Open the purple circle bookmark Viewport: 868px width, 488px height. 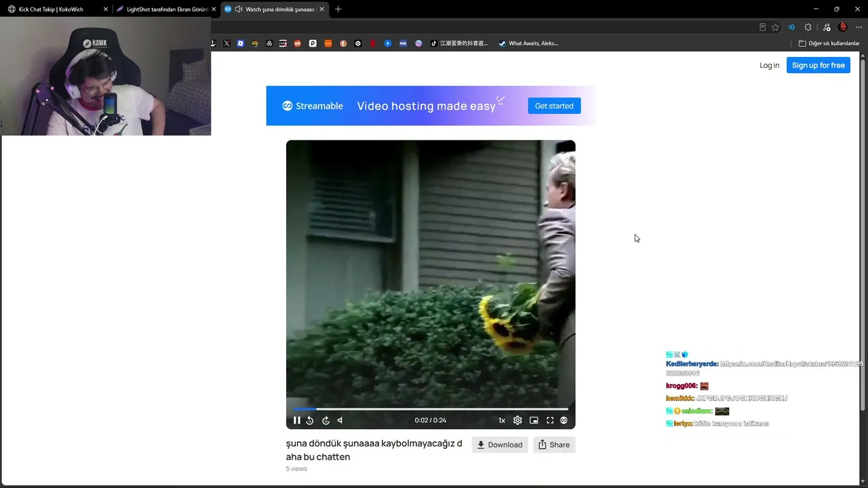[x=418, y=43]
